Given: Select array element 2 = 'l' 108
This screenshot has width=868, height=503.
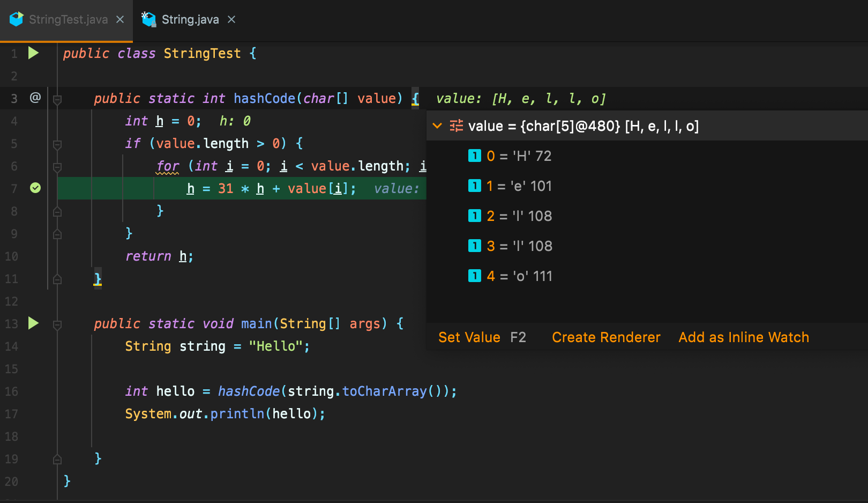Looking at the screenshot, I should pyautogui.click(x=519, y=216).
